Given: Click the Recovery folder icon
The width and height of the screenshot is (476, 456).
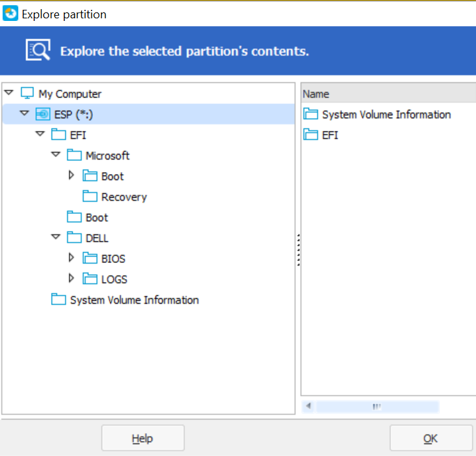Looking at the screenshot, I should [x=90, y=196].
